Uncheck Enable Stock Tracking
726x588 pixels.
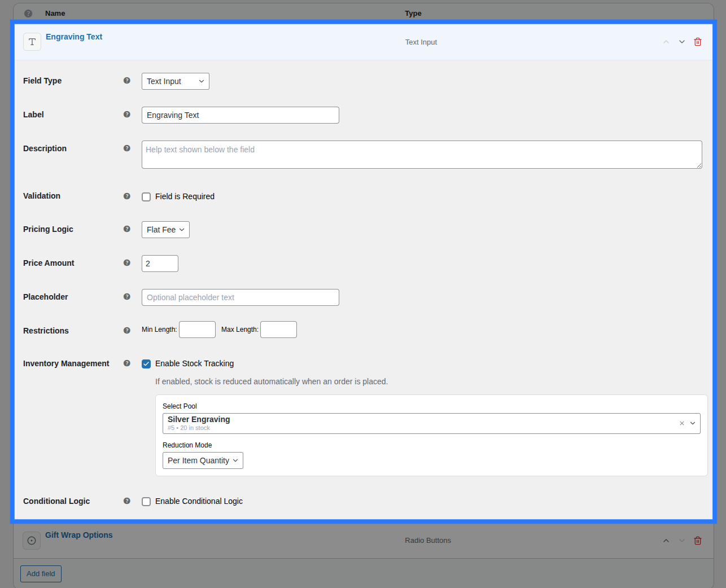click(146, 364)
